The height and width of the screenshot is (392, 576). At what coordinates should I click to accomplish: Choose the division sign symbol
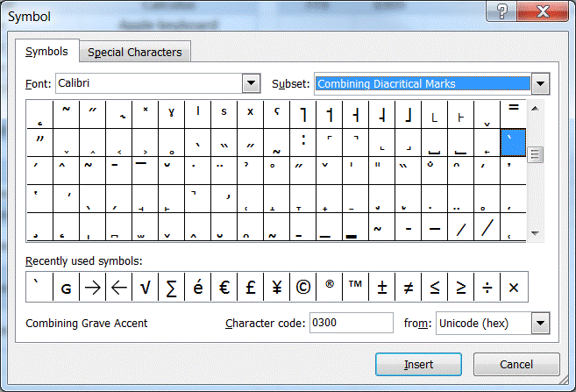coord(487,287)
